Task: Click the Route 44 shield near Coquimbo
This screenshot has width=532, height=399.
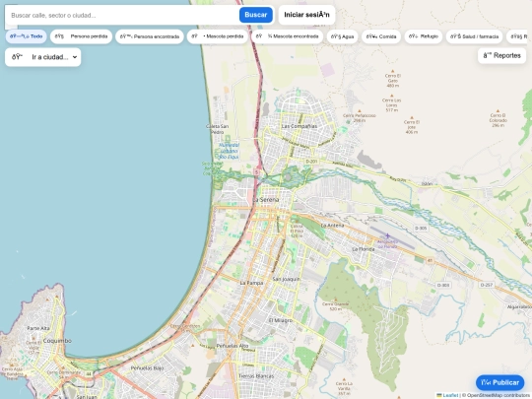Action: click(x=89, y=374)
